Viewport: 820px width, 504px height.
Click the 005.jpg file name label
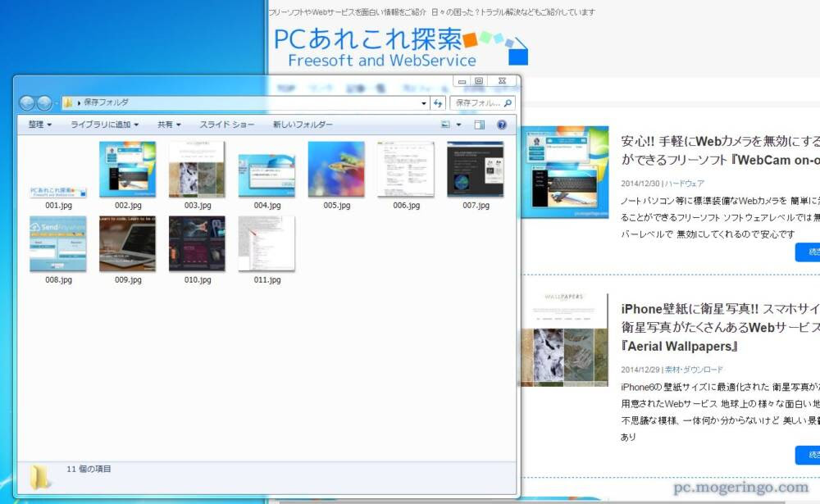coord(337,206)
